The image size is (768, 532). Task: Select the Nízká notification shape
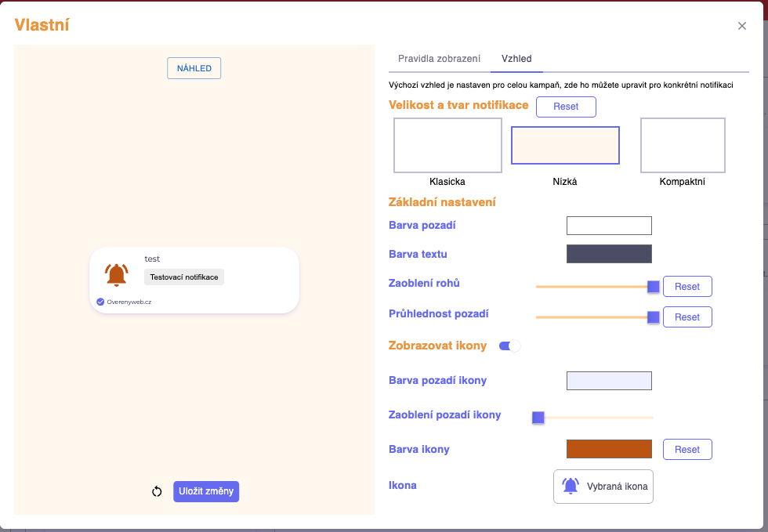[x=564, y=145]
